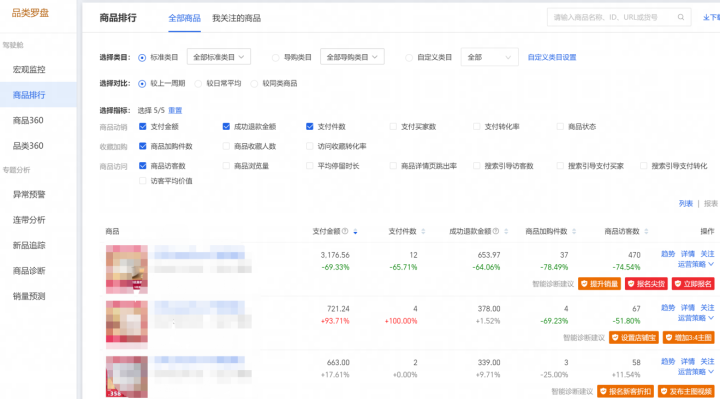Click the search magnifier icon
720x399 pixels.
pyautogui.click(x=681, y=17)
